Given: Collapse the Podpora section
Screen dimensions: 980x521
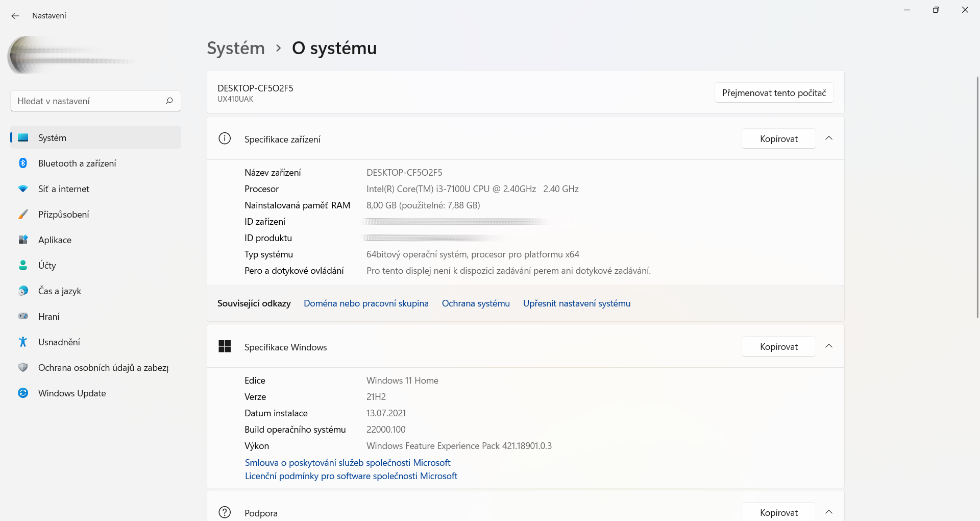Looking at the screenshot, I should click(x=829, y=512).
